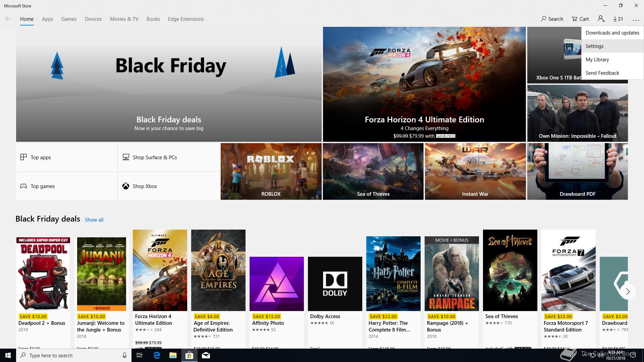
Task: Go to the Devices tab
Action: tap(93, 19)
